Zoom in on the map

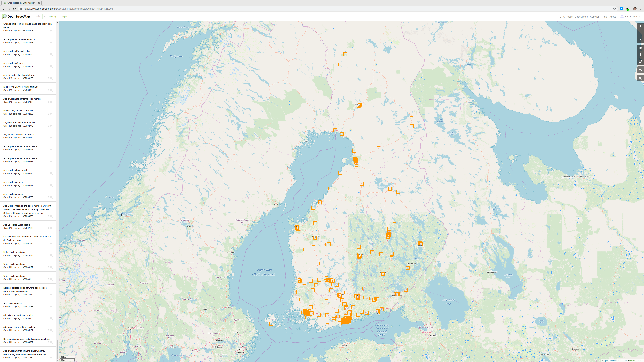pyautogui.click(x=640, y=26)
